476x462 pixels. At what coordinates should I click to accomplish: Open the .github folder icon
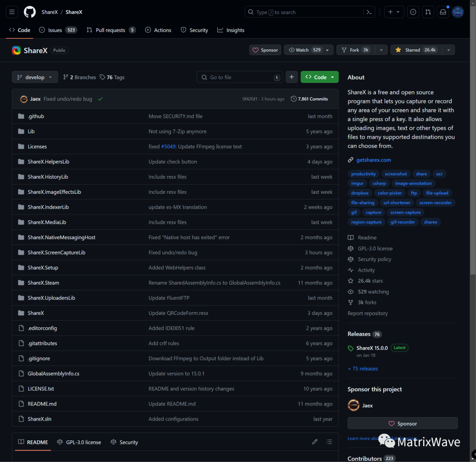[21, 116]
